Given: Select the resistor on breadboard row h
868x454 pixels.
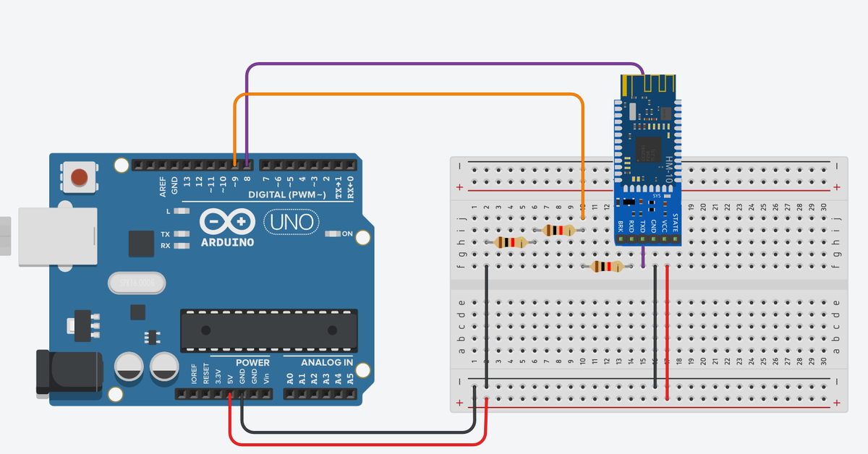Looking at the screenshot, I should [510, 243].
